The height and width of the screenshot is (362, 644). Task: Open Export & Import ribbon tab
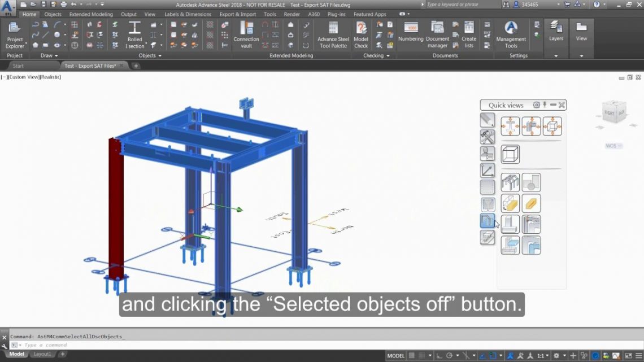[x=237, y=14]
